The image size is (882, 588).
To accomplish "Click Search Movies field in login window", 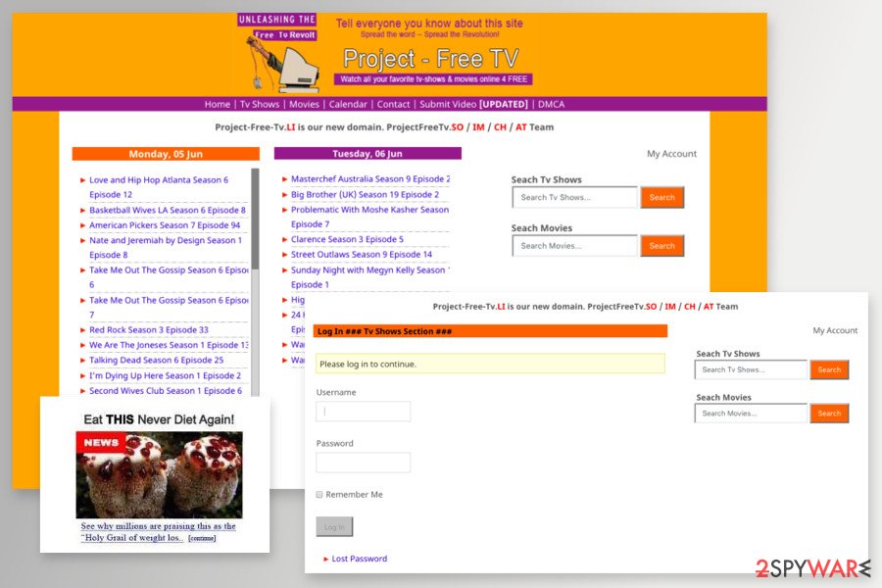I will pyautogui.click(x=752, y=414).
